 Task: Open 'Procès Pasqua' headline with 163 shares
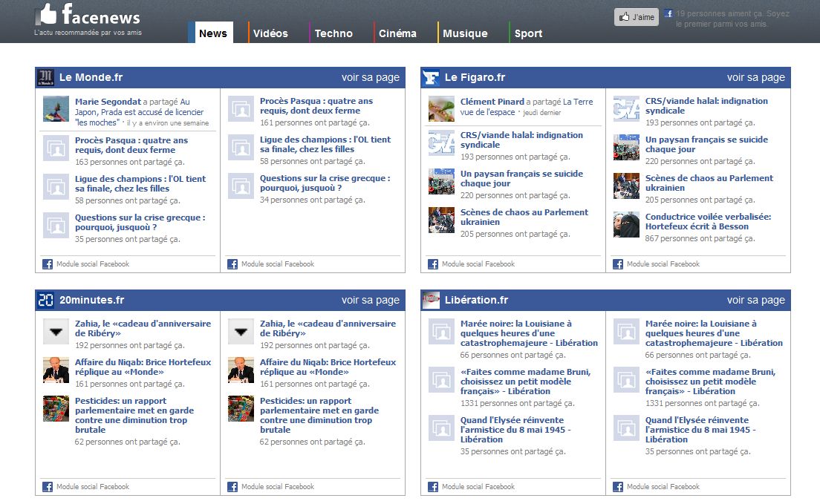(x=131, y=145)
